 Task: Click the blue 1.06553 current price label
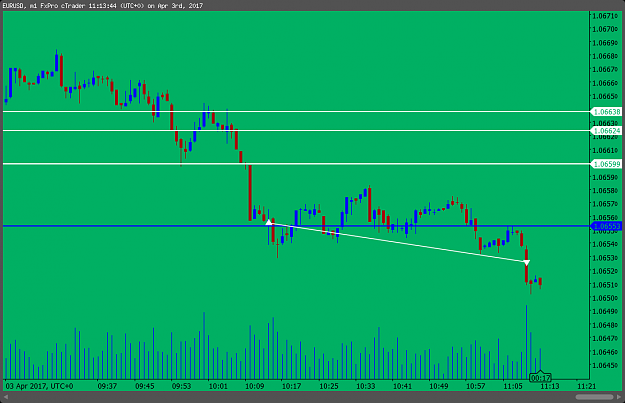coord(606,226)
